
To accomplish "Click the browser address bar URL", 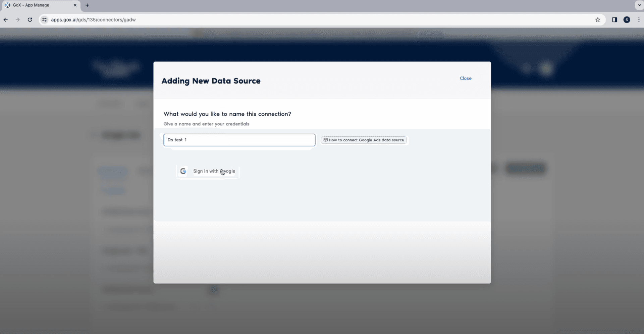I will 93,20.
